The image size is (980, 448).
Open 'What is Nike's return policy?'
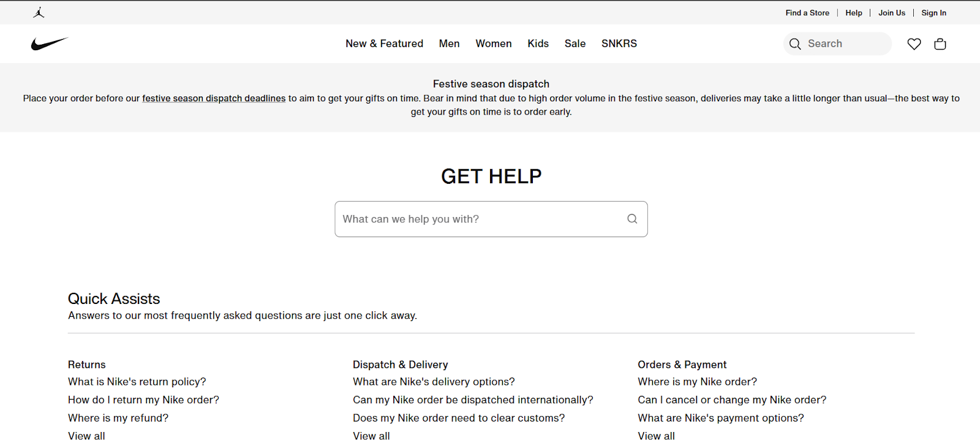(x=137, y=382)
